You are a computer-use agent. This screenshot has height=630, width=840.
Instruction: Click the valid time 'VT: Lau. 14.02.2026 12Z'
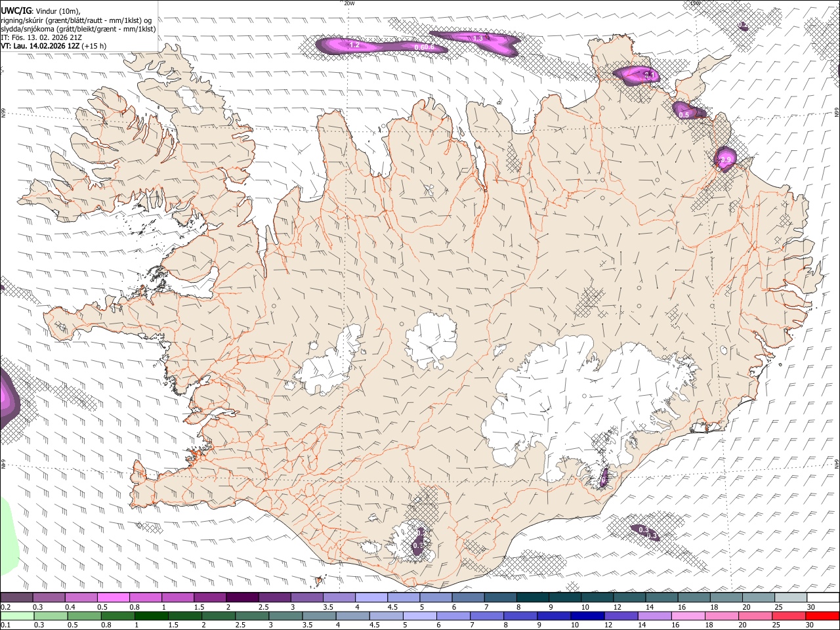pyautogui.click(x=41, y=46)
